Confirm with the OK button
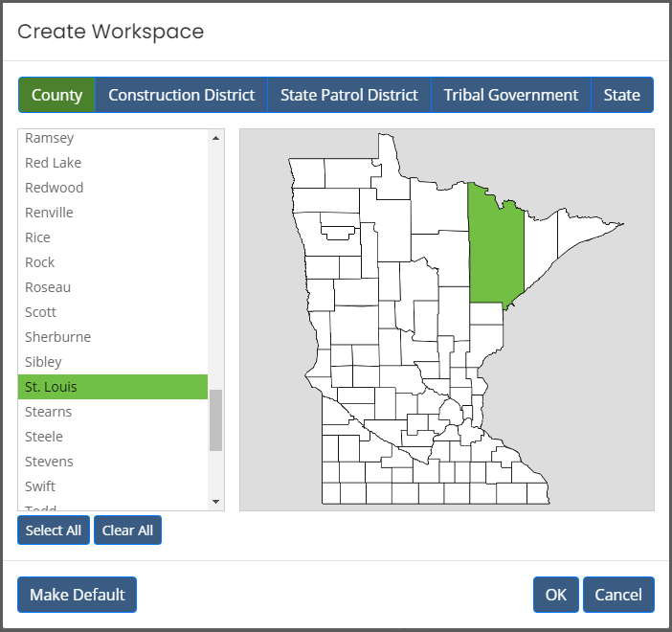672x632 pixels. [555, 595]
